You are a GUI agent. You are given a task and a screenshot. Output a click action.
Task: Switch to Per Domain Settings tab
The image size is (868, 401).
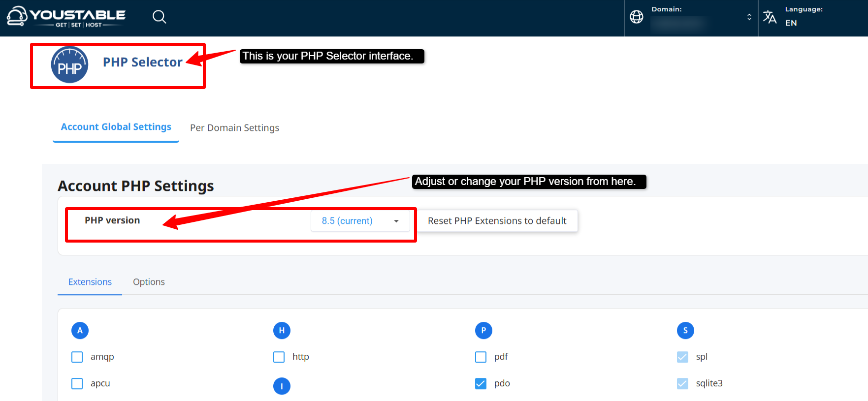[x=235, y=128]
